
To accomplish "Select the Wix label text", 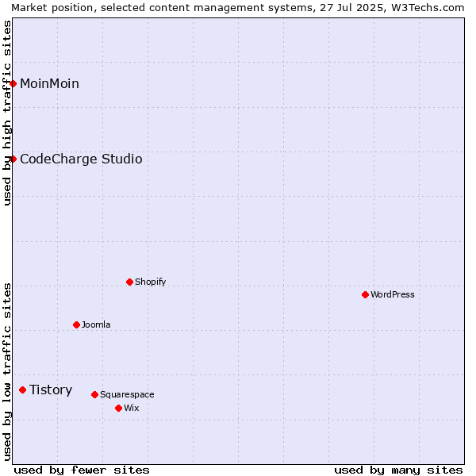I will 132,408.
